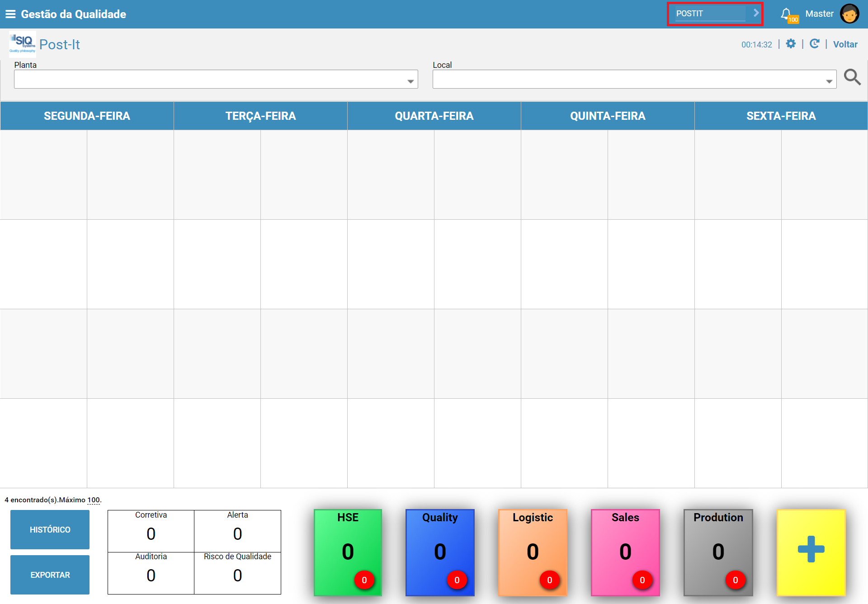Select the green HSE post-it
868x604 pixels.
pos(348,552)
